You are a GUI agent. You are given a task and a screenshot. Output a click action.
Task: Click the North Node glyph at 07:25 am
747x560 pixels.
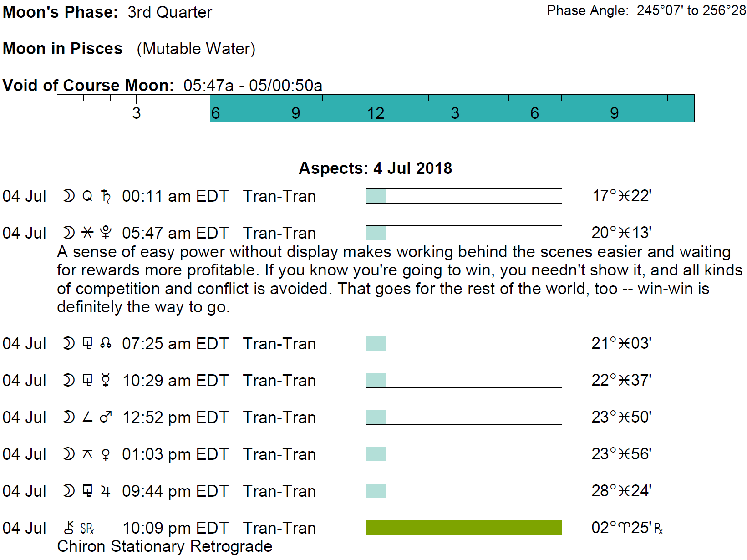pyautogui.click(x=106, y=344)
